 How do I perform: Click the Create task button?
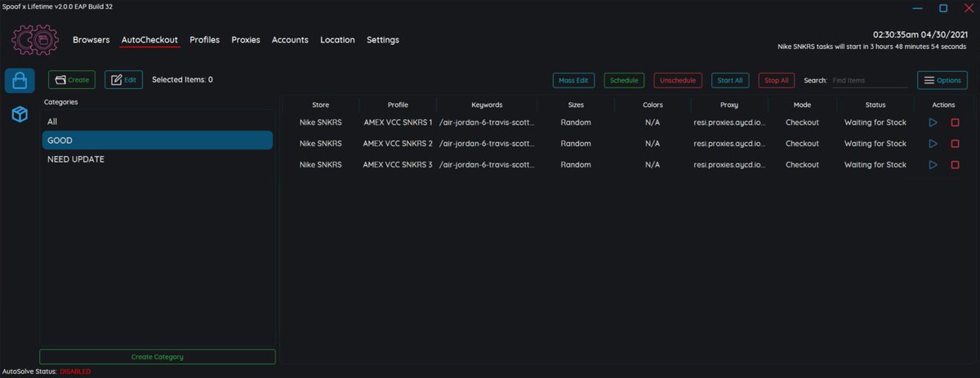[x=72, y=80]
